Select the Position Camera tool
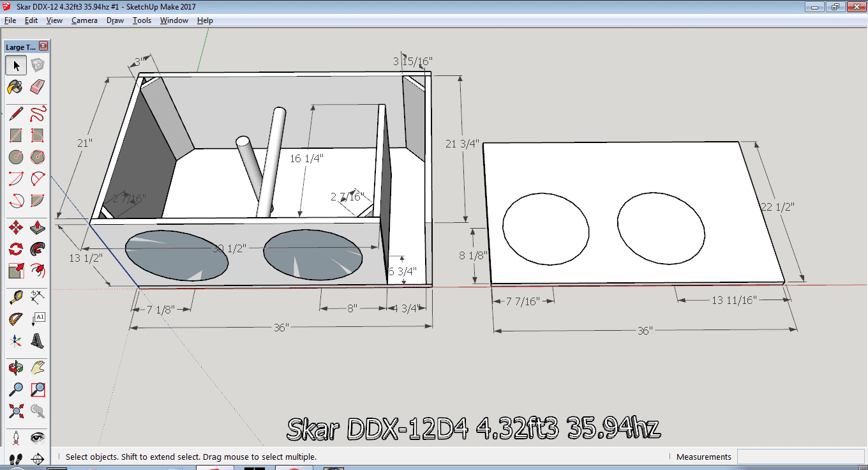868x470 pixels. (16, 439)
